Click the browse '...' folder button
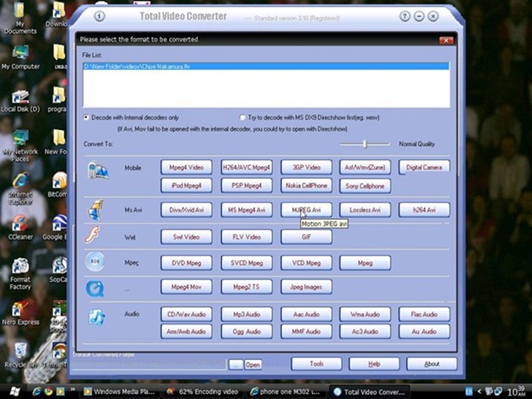 (x=236, y=364)
